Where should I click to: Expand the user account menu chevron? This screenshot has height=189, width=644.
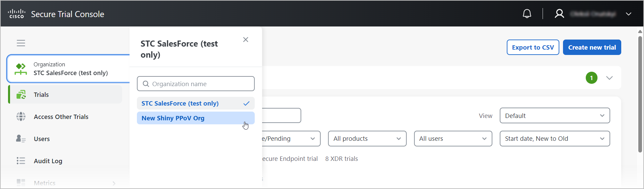tap(629, 14)
